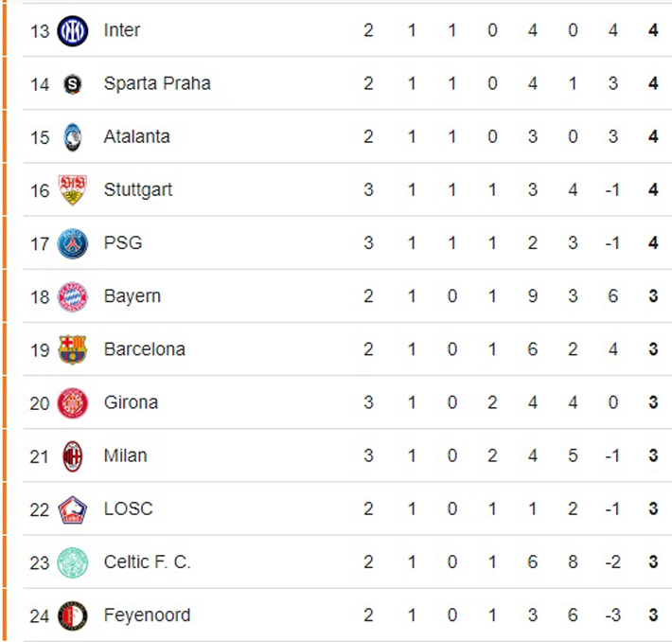Screen dimensions: 672x642
Task: Click the Inter club crest icon
Action: [x=72, y=31]
